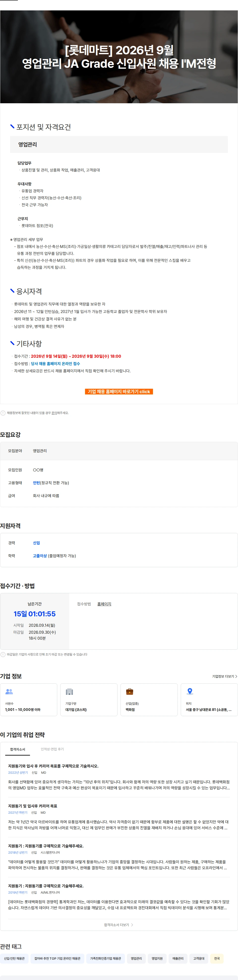Click the 1,001 ~ 10,000명 이하 employee count
The width and height of the screenshot is (238, 980).
pos(23,709)
